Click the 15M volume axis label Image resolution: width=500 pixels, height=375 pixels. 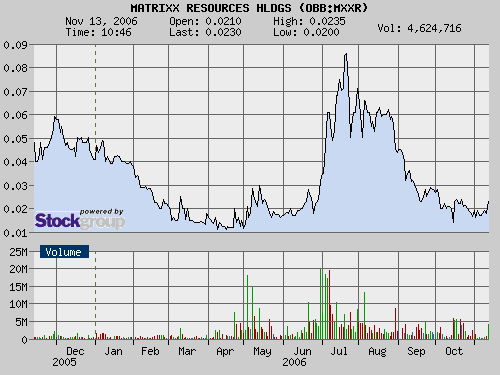pyautogui.click(x=18, y=287)
